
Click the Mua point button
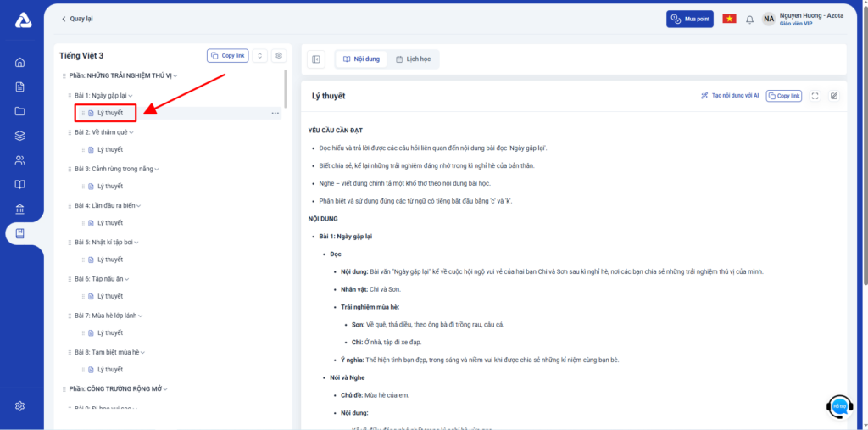[x=689, y=19]
